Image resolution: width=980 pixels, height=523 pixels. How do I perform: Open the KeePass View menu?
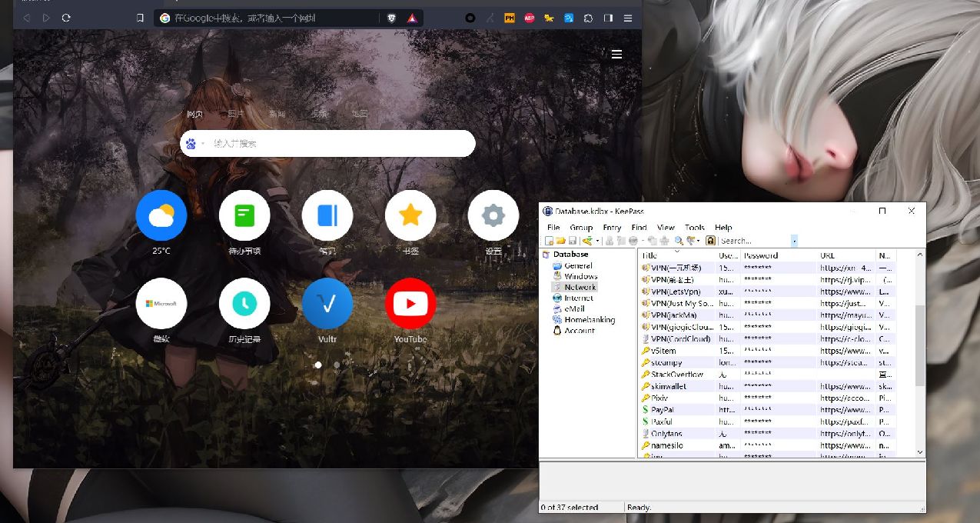pos(666,228)
